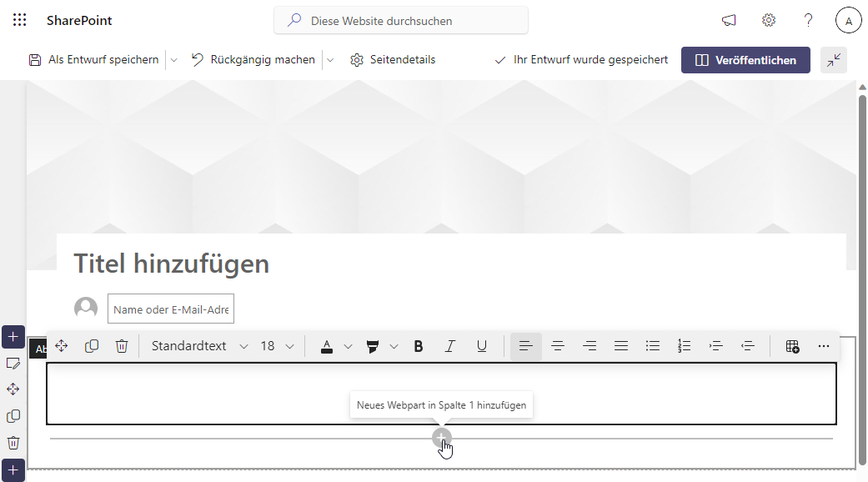Screen dimensions: 868x482
Task: Collapse the editing view with arrows icon
Action: 834,60
